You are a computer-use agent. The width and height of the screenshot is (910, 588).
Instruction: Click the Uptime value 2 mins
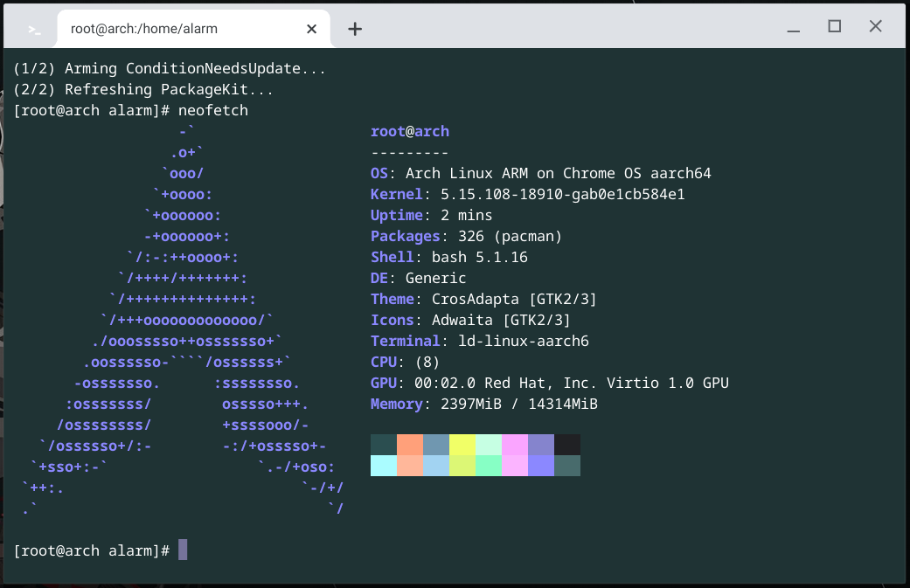[466, 215]
